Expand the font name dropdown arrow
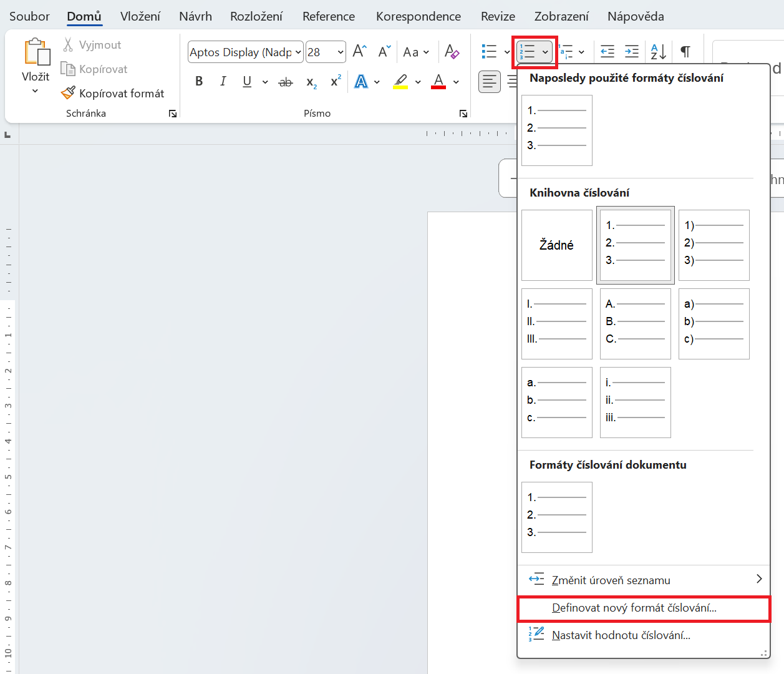Viewport: 784px width, 674px height. tap(298, 52)
